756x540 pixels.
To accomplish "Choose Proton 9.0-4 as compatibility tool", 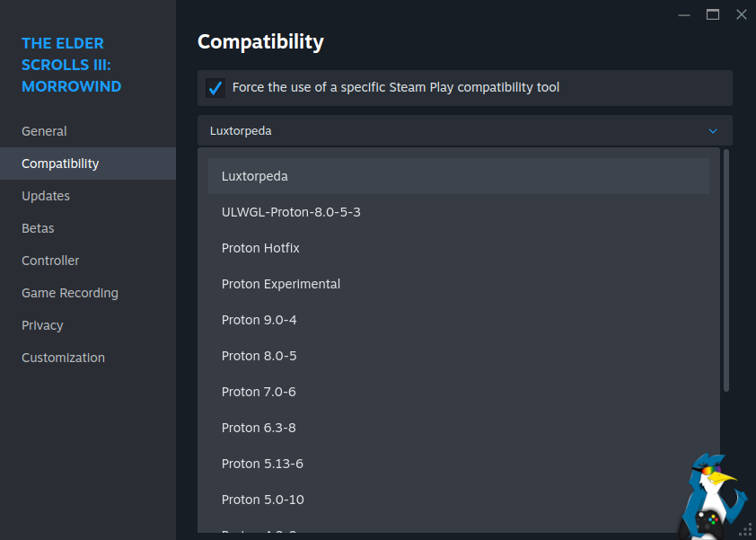I will (259, 320).
